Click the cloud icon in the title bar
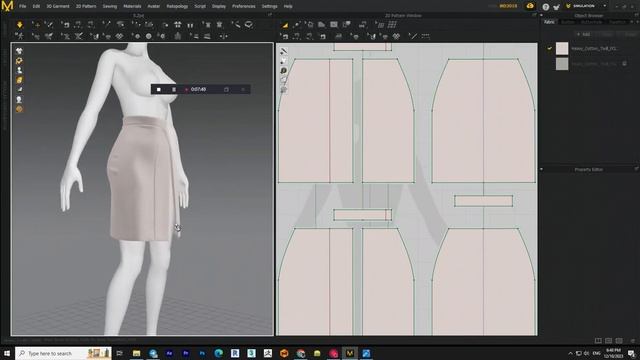The image size is (640, 360). 530,6
